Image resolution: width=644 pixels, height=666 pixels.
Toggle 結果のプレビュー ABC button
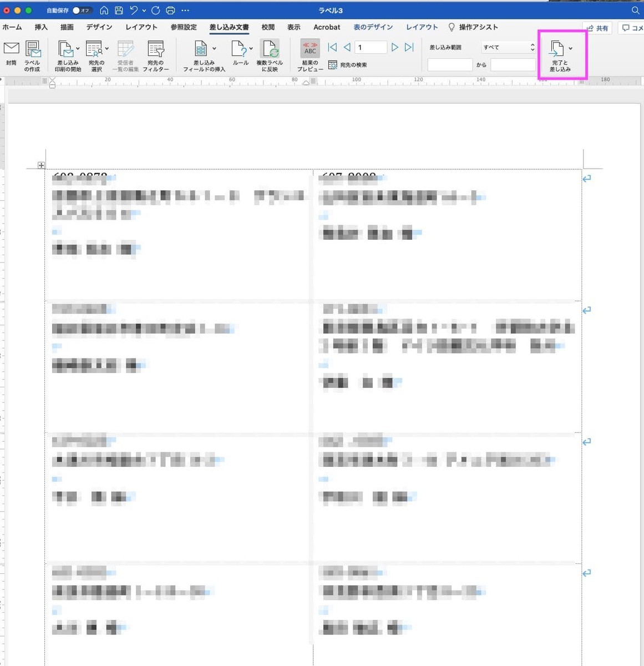click(310, 48)
